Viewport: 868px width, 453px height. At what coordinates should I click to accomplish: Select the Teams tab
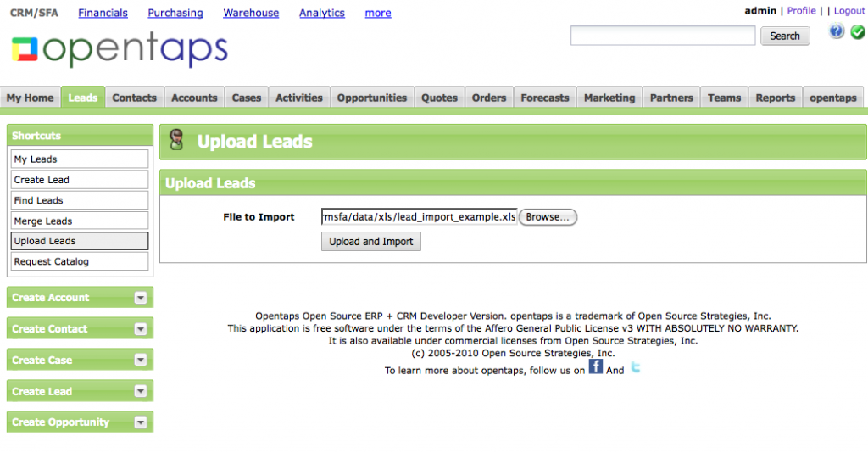(x=724, y=98)
